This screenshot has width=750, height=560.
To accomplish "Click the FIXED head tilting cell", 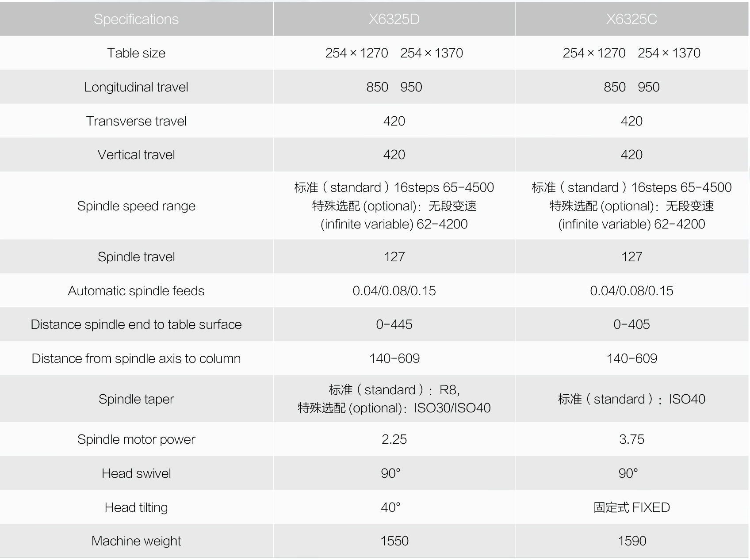I will 631,507.
